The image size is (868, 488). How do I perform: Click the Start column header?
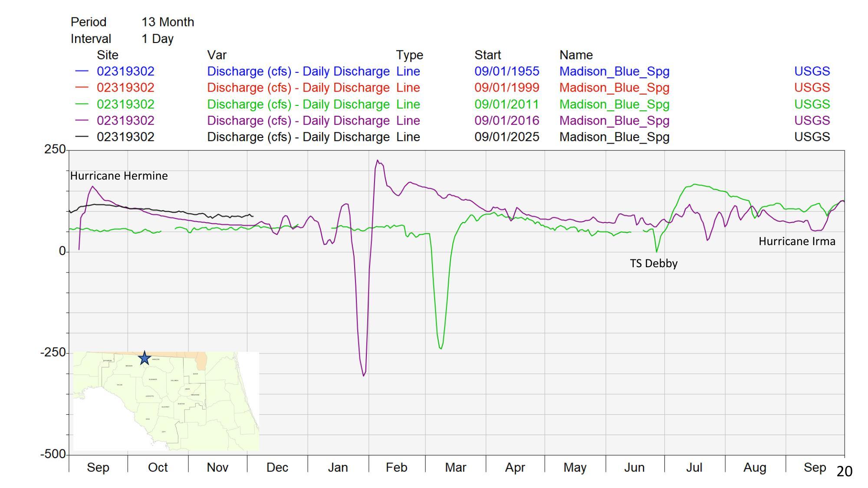[x=487, y=55]
